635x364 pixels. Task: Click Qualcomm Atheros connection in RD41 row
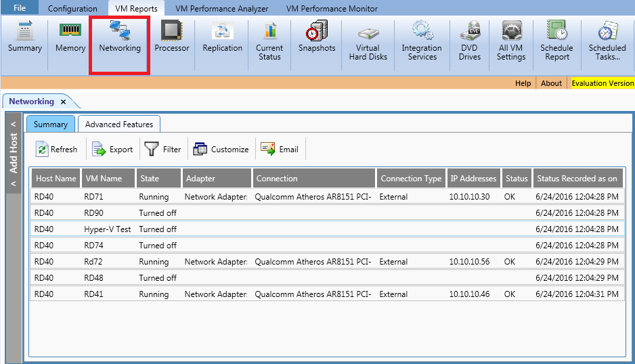313,294
